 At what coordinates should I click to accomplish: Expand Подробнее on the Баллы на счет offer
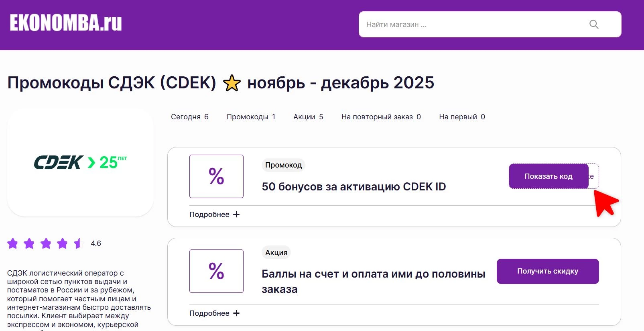(215, 313)
